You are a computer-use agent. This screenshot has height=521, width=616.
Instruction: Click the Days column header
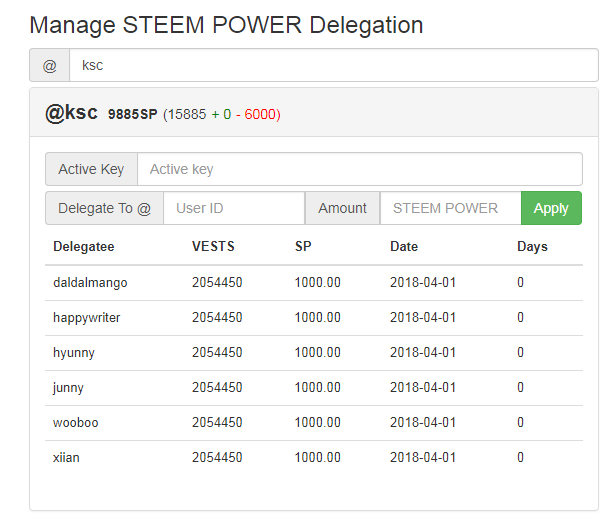click(x=532, y=247)
